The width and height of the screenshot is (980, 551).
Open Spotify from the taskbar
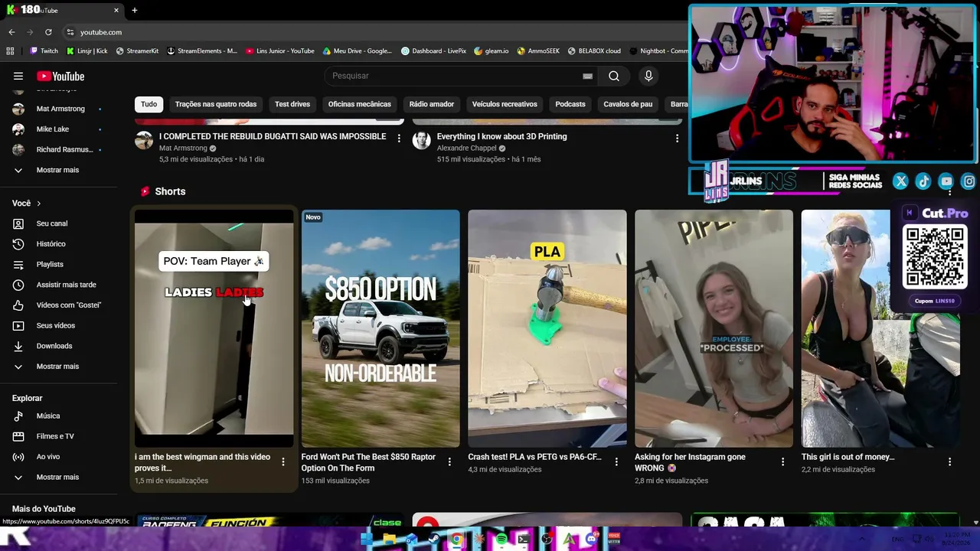501,540
